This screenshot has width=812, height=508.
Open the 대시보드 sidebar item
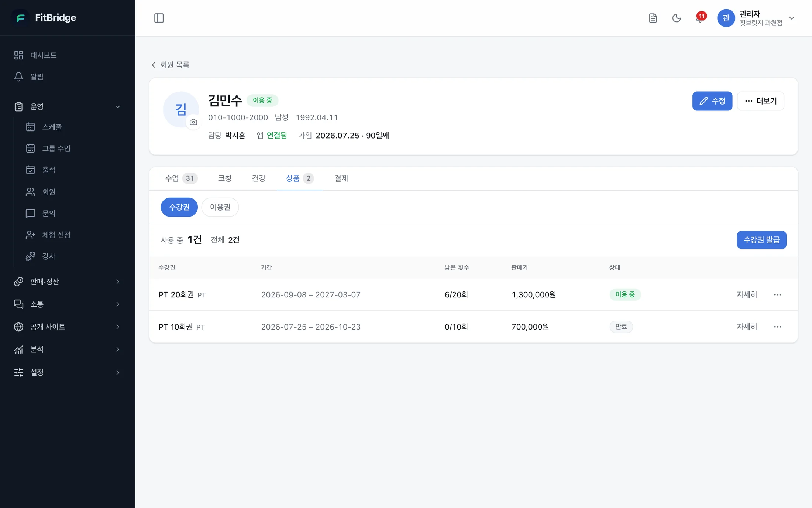[68, 55]
